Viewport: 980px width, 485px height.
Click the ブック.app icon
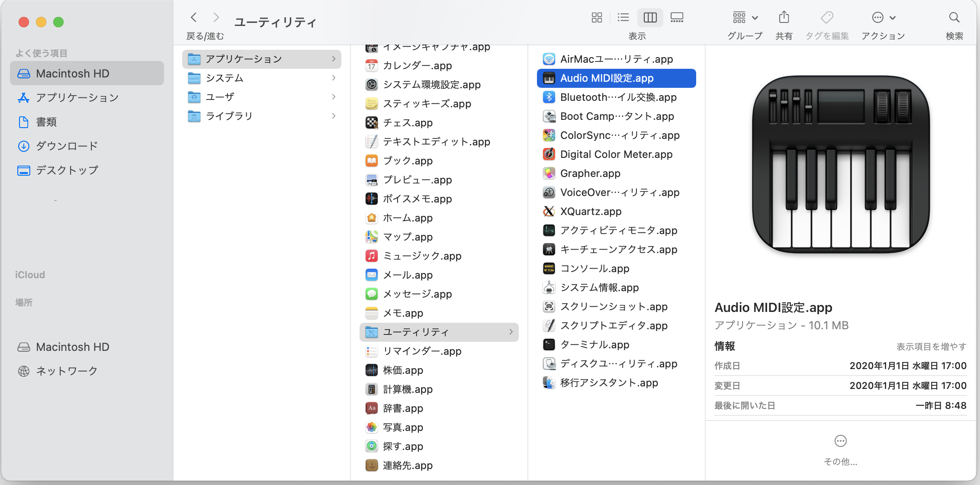pyautogui.click(x=372, y=161)
